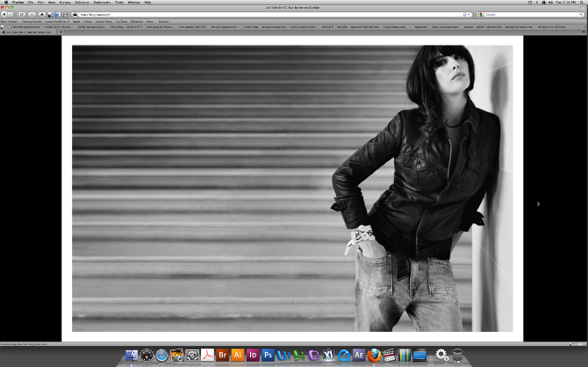
Task: Expand the News bookmarks folder
Action: click(x=149, y=21)
